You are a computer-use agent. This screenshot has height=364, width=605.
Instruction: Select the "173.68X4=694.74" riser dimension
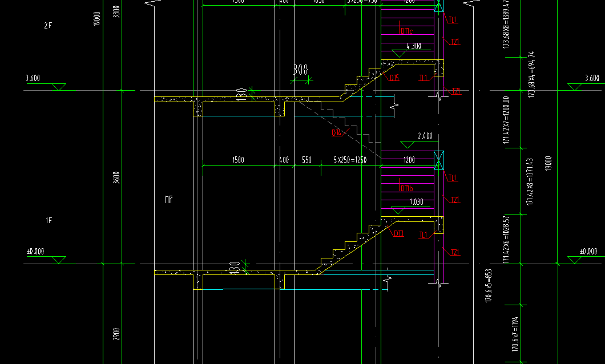pos(531,74)
